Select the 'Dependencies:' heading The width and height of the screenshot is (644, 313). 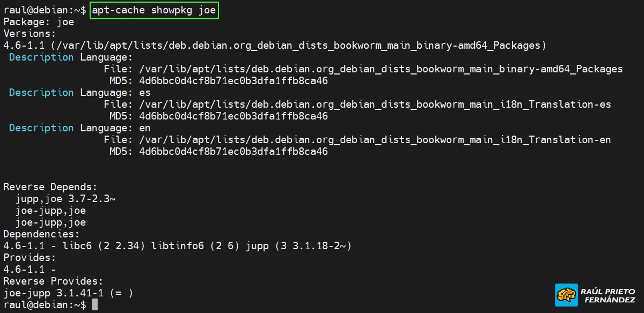point(41,234)
